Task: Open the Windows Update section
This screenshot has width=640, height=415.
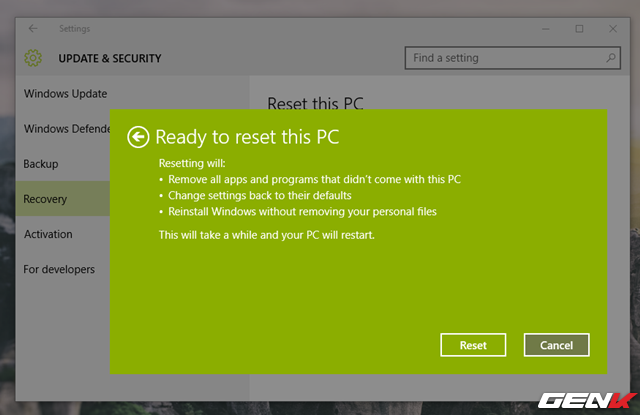Action: (65, 93)
